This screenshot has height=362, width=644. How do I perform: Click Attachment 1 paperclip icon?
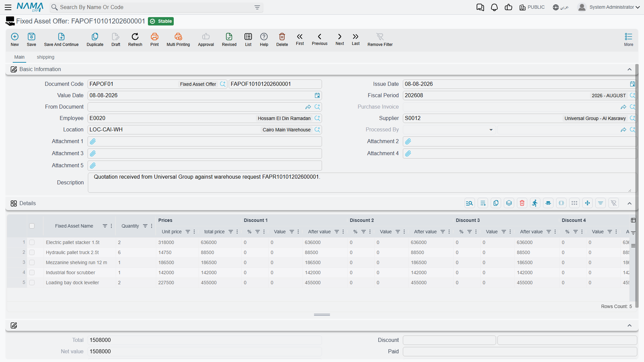[x=93, y=141]
